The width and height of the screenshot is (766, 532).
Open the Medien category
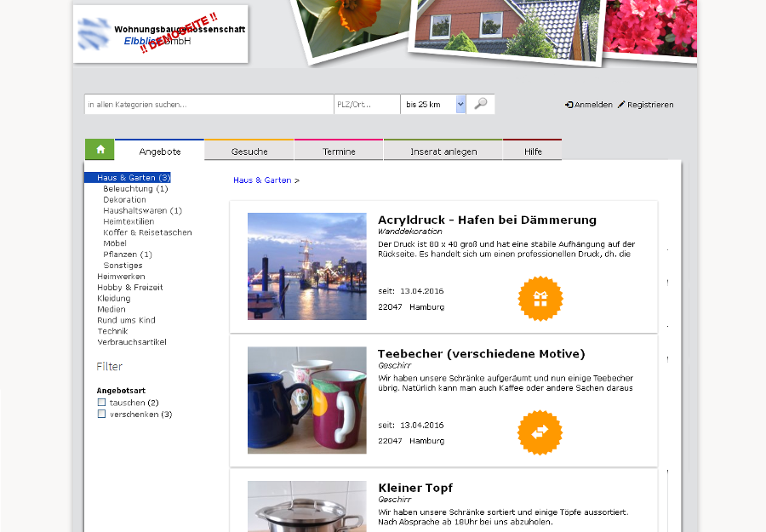tap(111, 309)
